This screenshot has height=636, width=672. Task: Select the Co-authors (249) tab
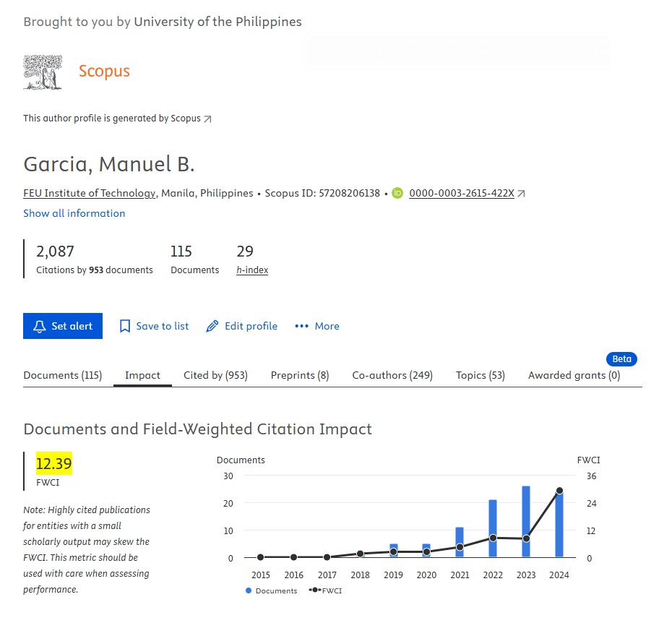pos(392,375)
